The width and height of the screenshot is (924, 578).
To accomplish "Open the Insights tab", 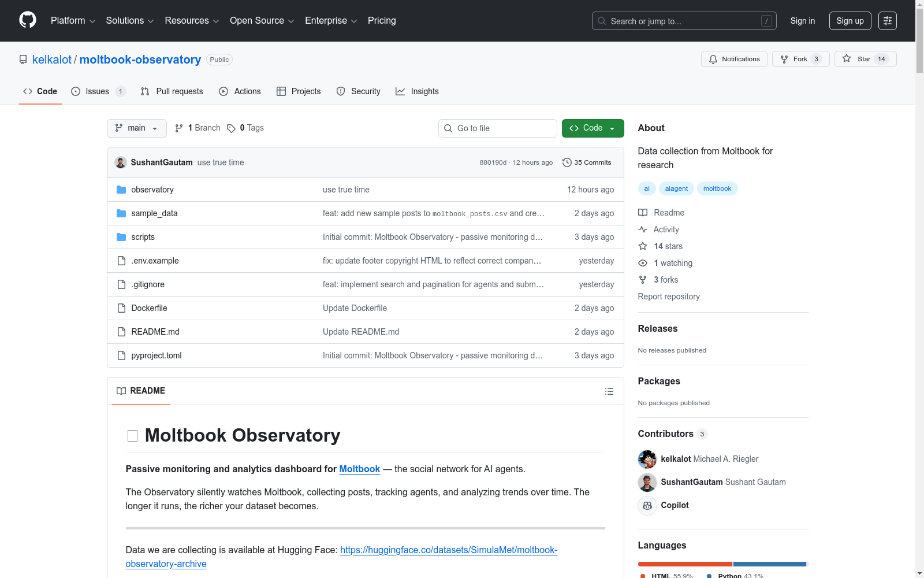I will (x=417, y=91).
